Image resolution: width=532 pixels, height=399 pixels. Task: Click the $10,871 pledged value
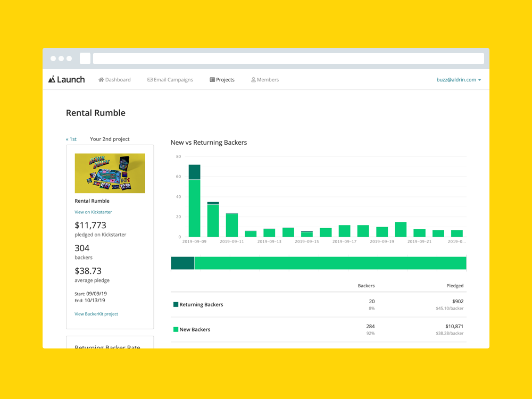[x=454, y=326]
